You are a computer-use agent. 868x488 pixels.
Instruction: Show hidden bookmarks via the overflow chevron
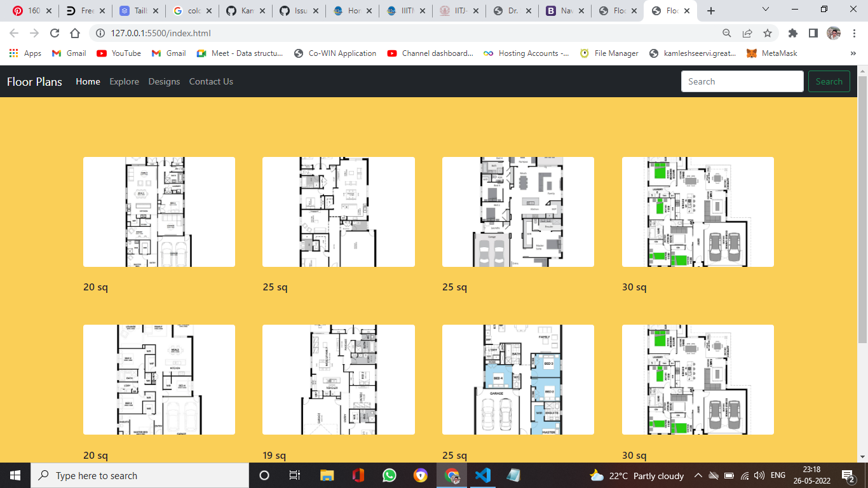click(853, 53)
